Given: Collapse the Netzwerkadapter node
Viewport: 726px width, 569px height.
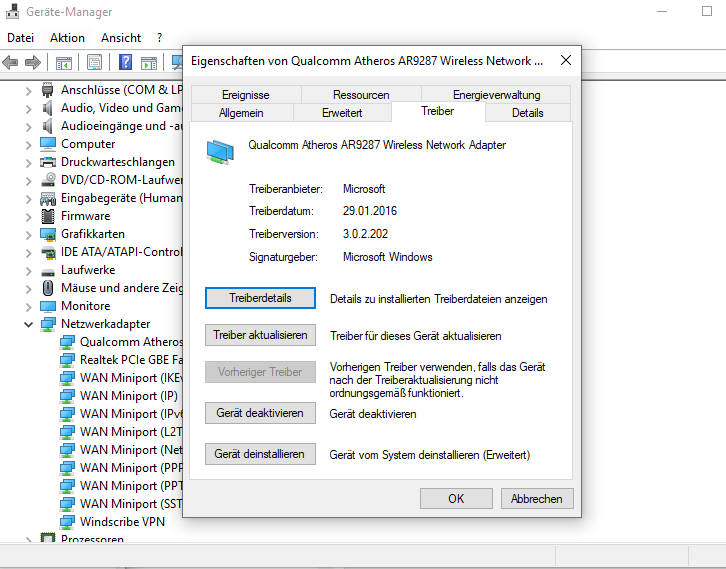Looking at the screenshot, I should [x=28, y=325].
